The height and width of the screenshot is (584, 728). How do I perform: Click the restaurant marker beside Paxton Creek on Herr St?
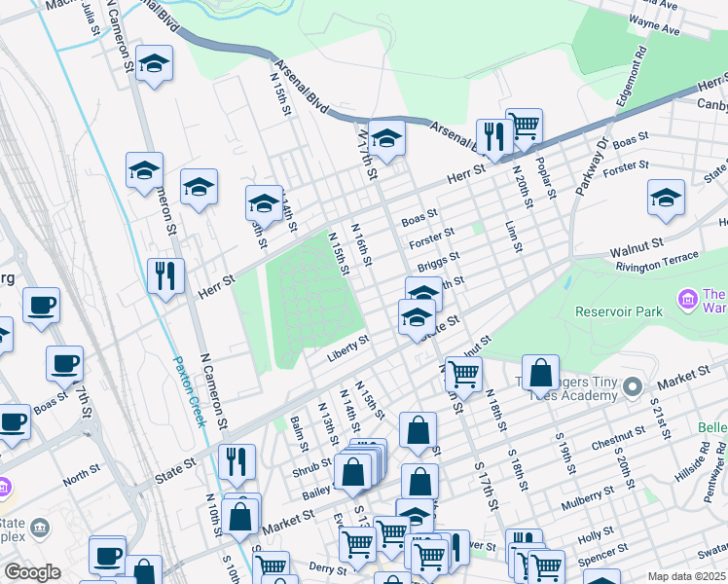pyautogui.click(x=165, y=278)
